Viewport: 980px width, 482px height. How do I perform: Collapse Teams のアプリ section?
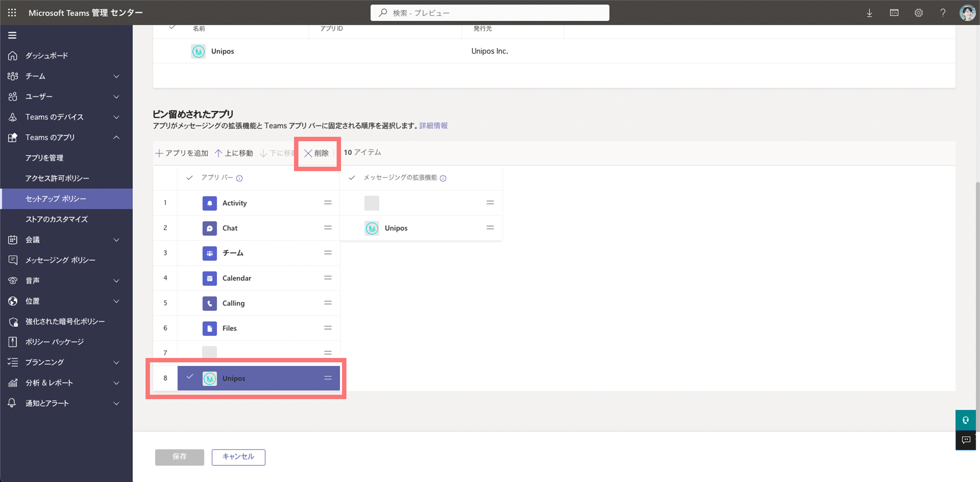point(116,137)
